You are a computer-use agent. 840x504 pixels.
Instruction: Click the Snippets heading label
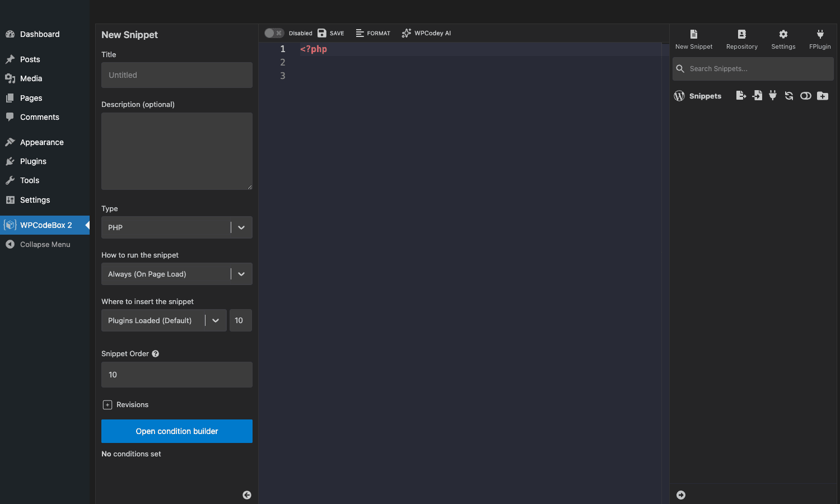[x=705, y=96]
